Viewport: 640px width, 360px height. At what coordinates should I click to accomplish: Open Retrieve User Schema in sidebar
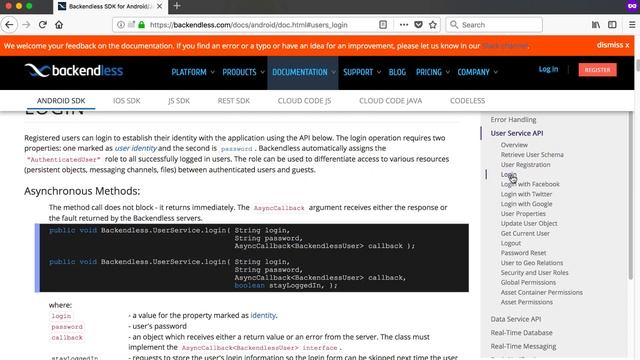[532, 155]
